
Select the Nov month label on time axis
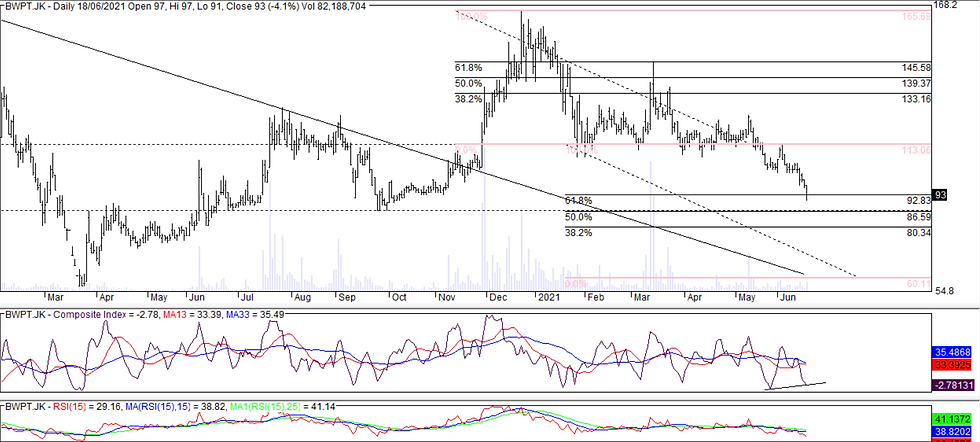446,298
